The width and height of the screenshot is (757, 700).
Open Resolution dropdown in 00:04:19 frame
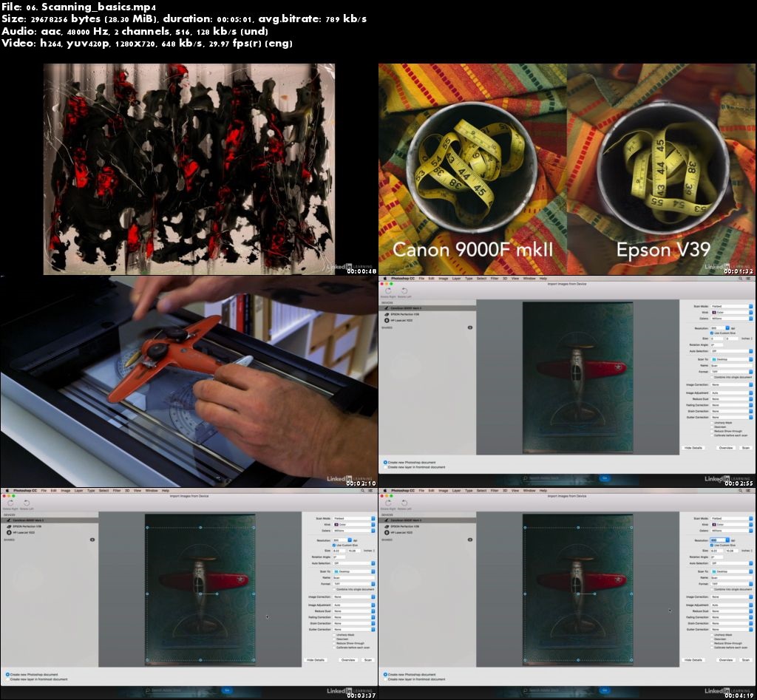[x=720, y=540]
